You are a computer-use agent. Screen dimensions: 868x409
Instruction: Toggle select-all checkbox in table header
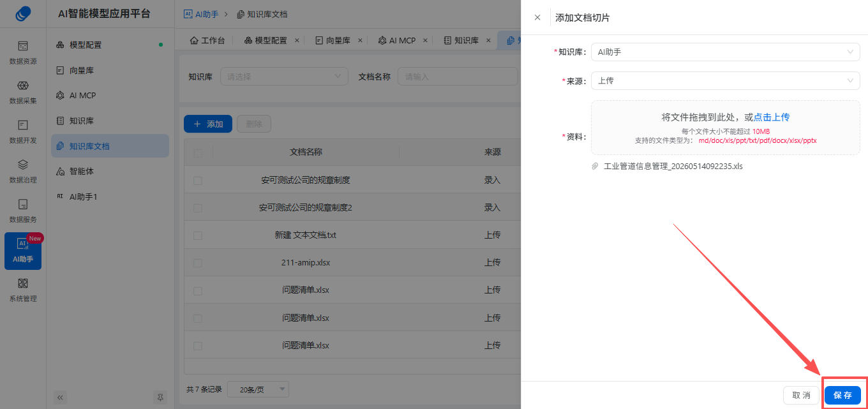[198, 152]
